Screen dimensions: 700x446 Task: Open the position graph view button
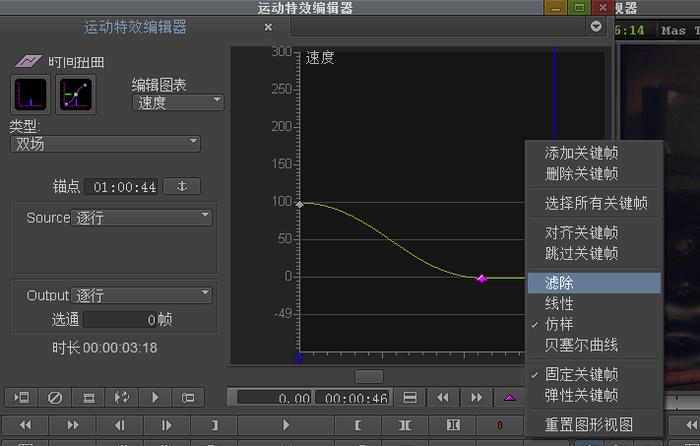(75, 94)
